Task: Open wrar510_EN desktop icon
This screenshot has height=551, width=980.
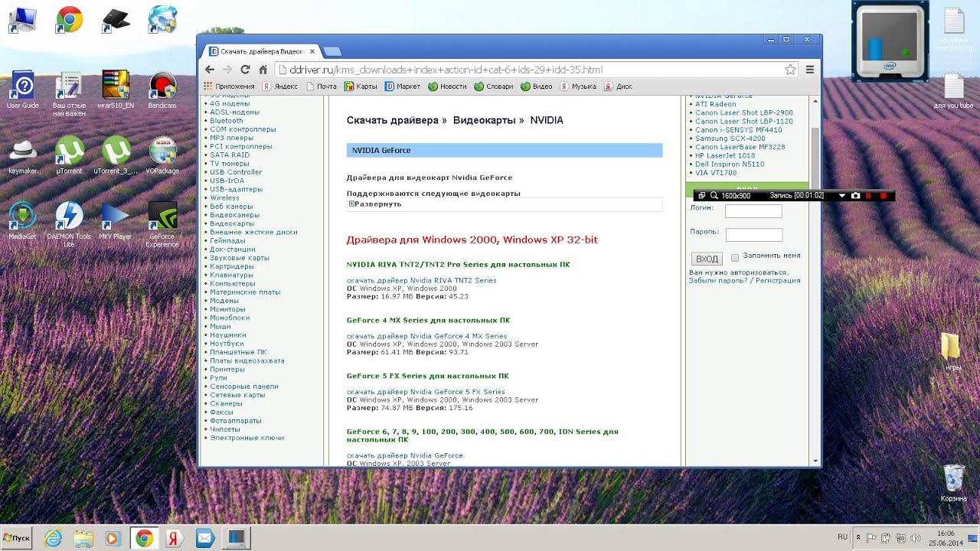Action: point(116,90)
